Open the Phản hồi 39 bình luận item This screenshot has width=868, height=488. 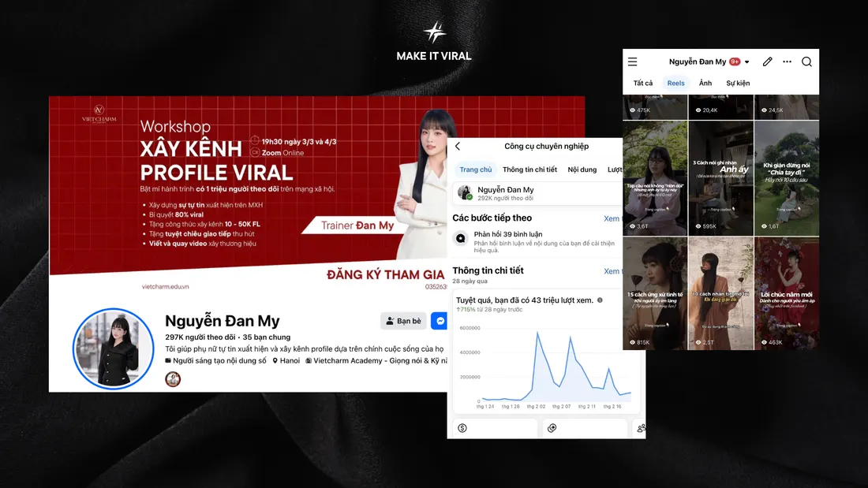pyautogui.click(x=537, y=242)
